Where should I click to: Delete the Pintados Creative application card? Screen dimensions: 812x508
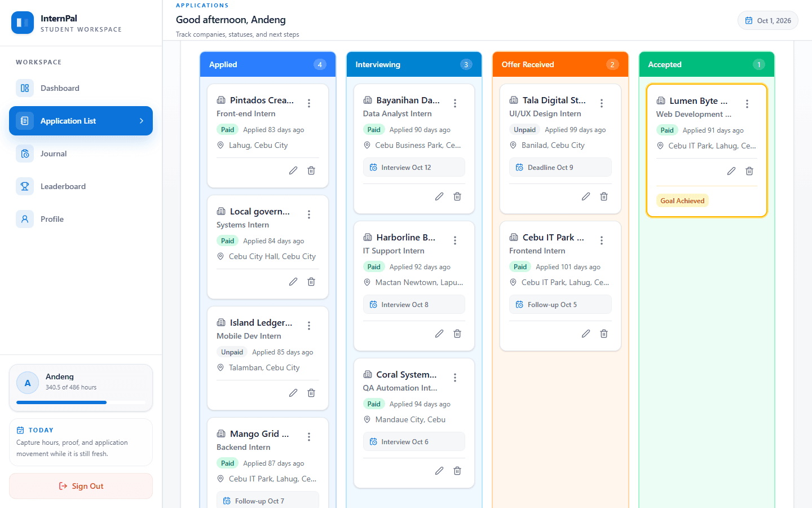(311, 170)
